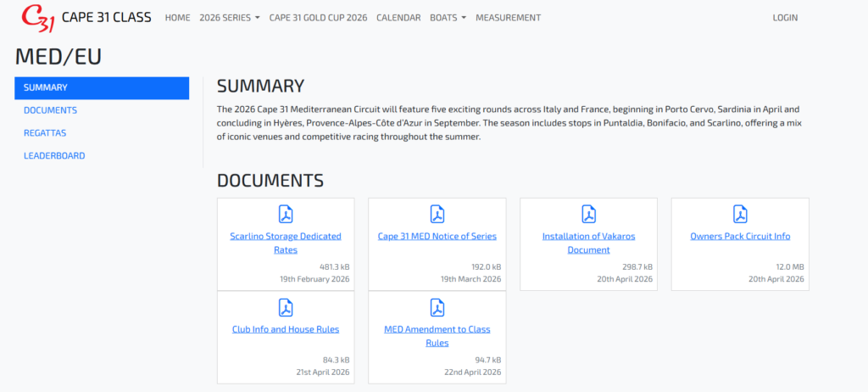The image size is (868, 392).
Task: Open Owners Pack Circuit Info link
Action: coord(740,236)
